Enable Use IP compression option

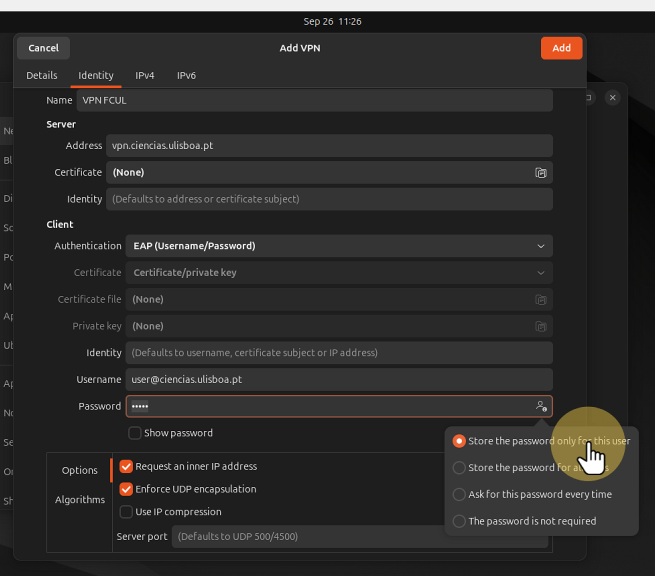(x=127, y=513)
